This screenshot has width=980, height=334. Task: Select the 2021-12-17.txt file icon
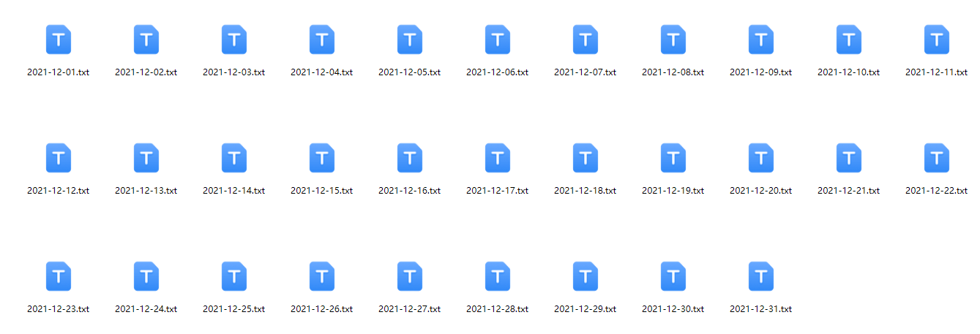[x=497, y=158]
